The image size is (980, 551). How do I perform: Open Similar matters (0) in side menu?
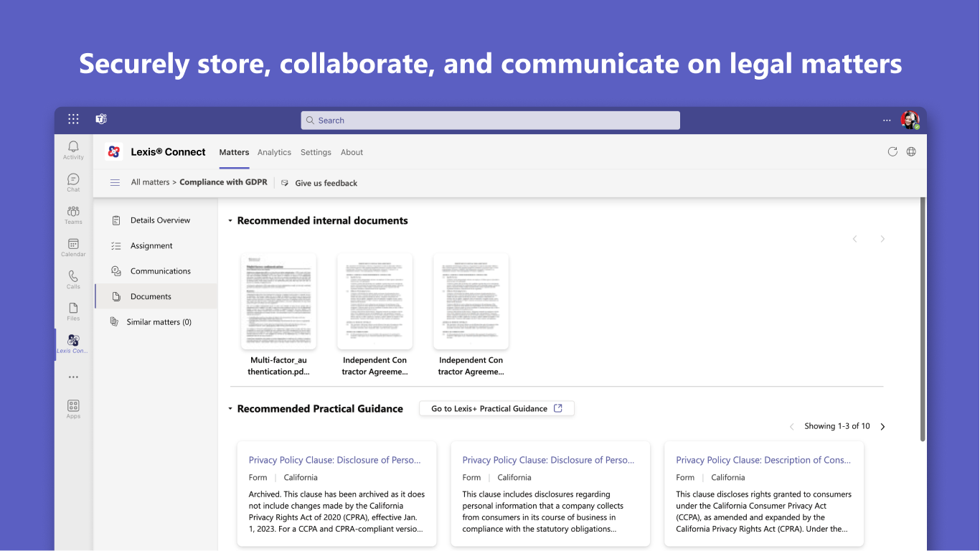coord(156,321)
